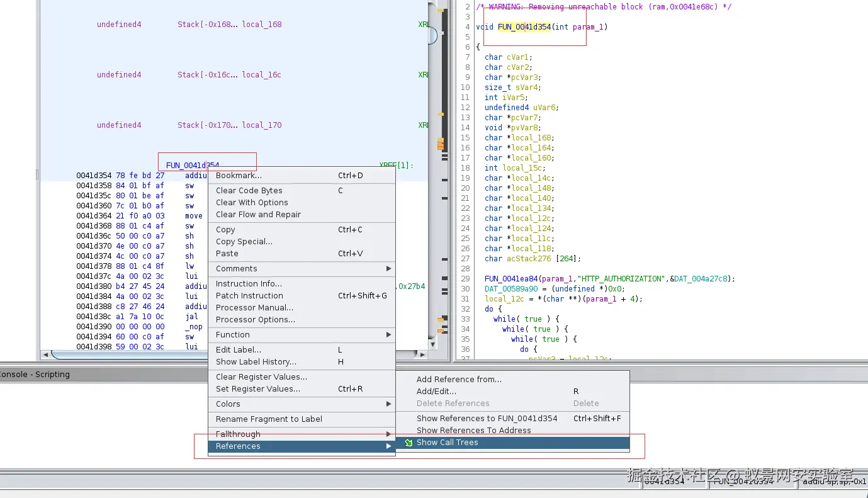Select Patch Instruction menu entry

click(249, 296)
